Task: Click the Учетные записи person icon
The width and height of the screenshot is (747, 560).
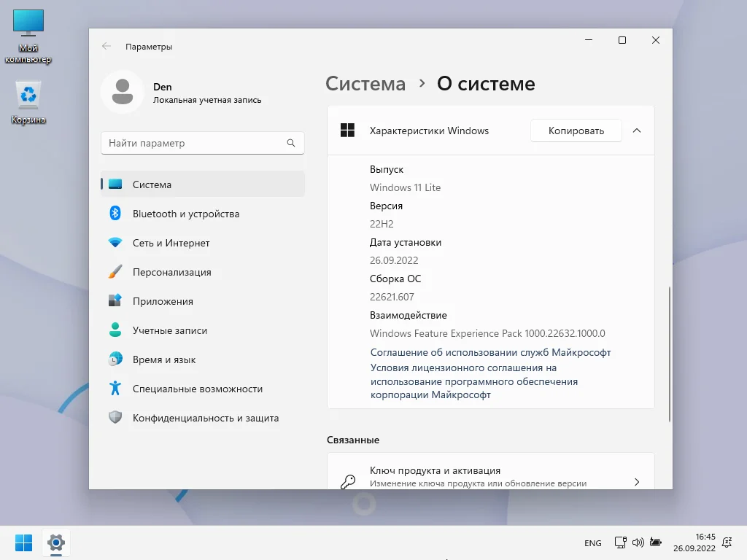Action: tap(115, 330)
